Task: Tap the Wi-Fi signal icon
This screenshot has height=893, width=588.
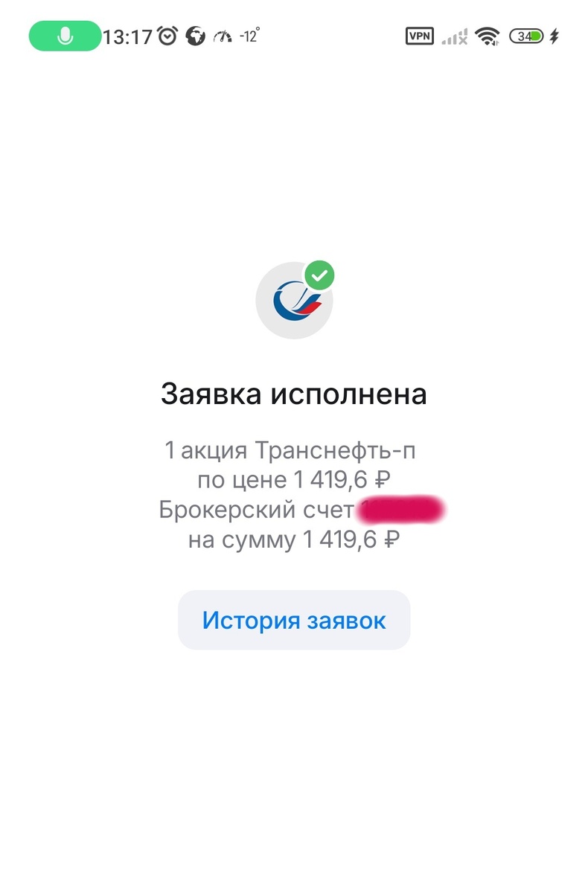Action: pos(488,36)
